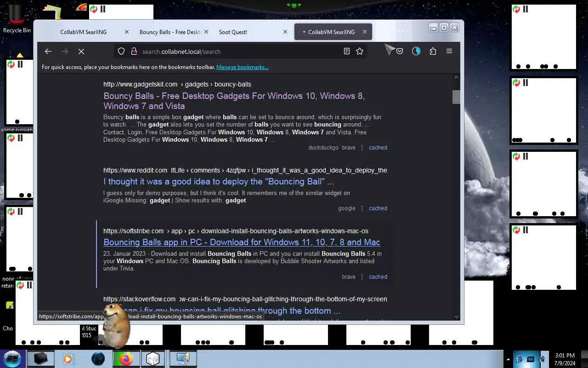Pause the topmost right-side Bouncy Balls gadget
Viewport: 588px width, 368px height.
pyautogui.click(x=526, y=9)
